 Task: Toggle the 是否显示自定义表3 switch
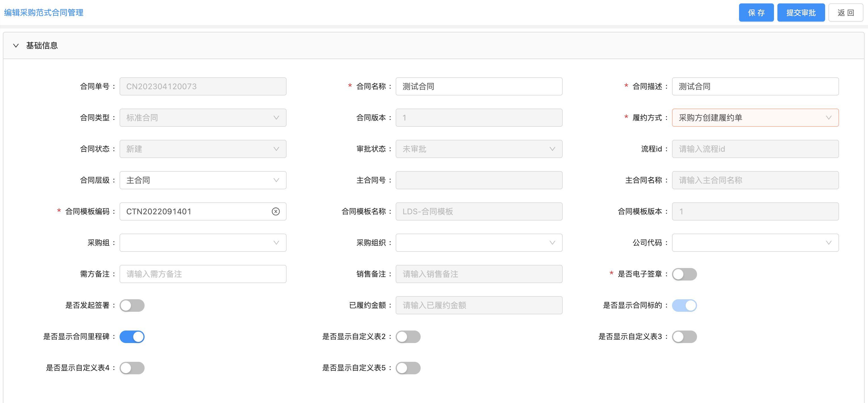tap(684, 336)
